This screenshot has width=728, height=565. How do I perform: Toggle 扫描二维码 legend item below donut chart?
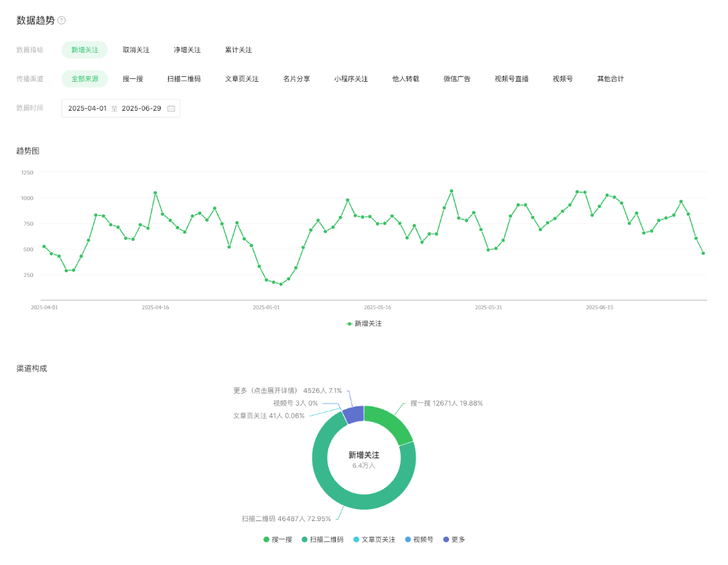(x=322, y=540)
